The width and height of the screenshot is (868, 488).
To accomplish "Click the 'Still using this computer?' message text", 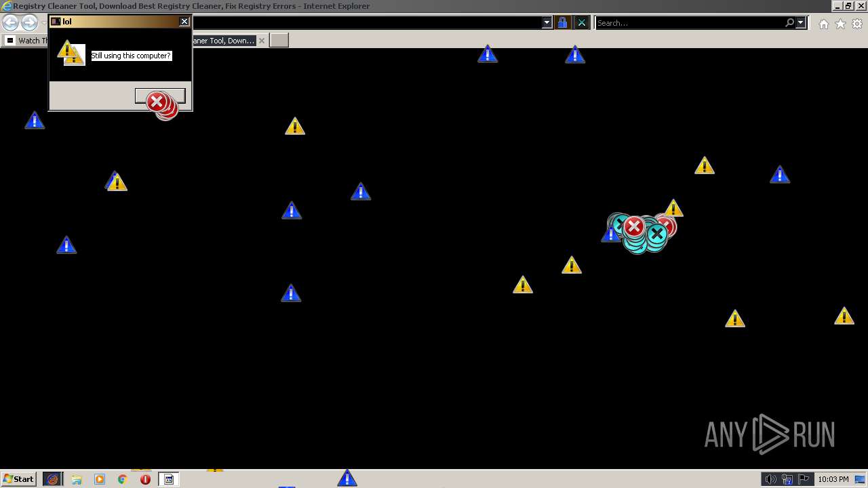I will pyautogui.click(x=131, y=56).
